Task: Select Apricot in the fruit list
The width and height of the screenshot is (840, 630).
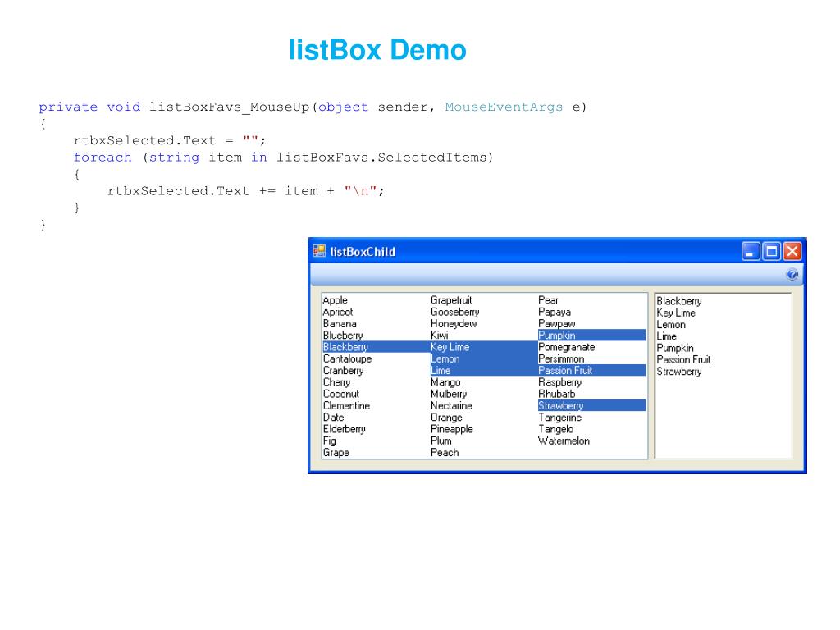Action: pyautogui.click(x=338, y=313)
